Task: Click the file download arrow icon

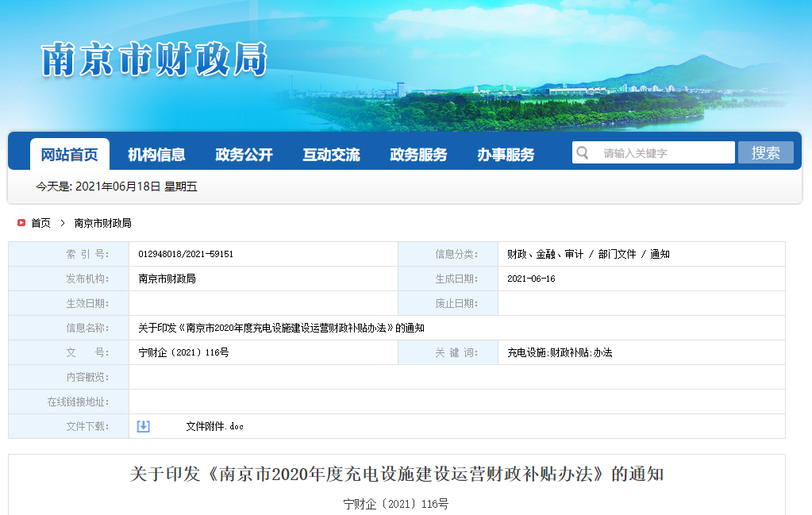Action: [x=143, y=426]
